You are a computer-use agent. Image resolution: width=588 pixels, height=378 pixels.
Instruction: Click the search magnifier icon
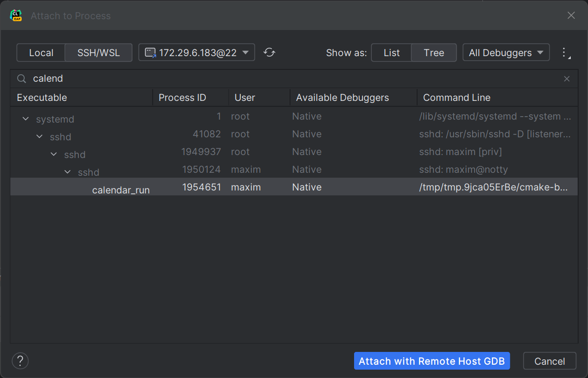(21, 79)
